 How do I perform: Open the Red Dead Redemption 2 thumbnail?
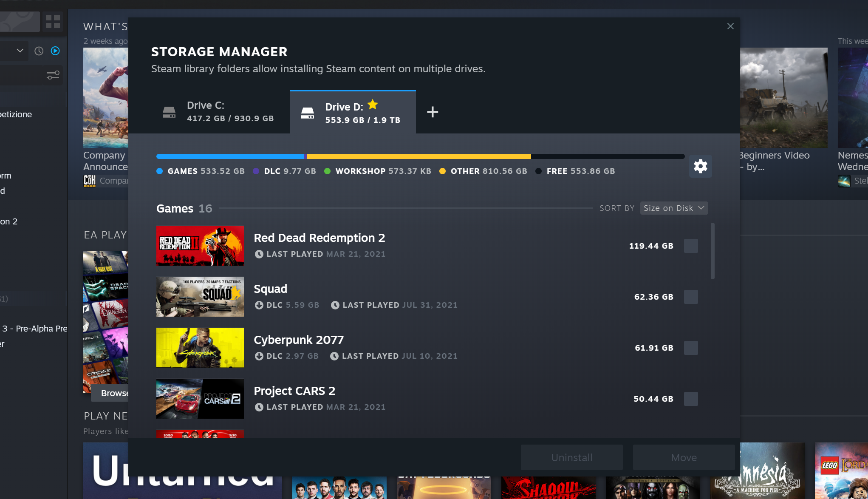coord(200,246)
